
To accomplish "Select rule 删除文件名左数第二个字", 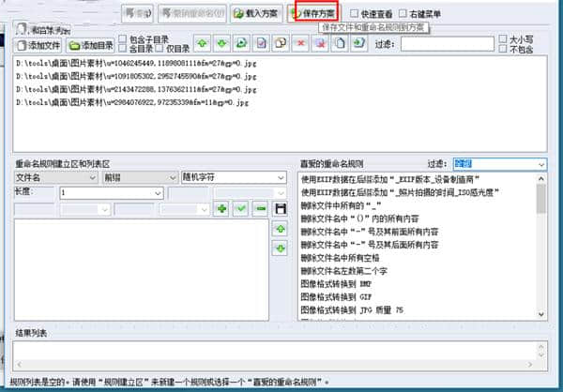I will point(344,271).
